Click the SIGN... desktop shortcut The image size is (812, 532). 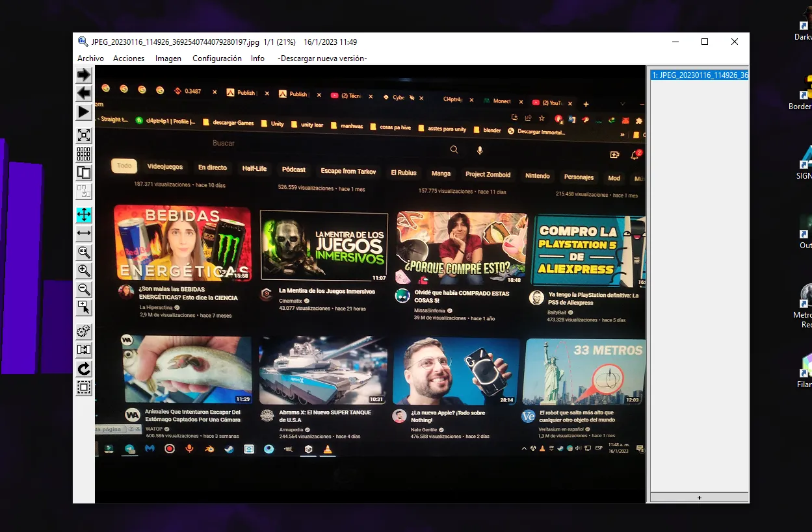(x=805, y=162)
